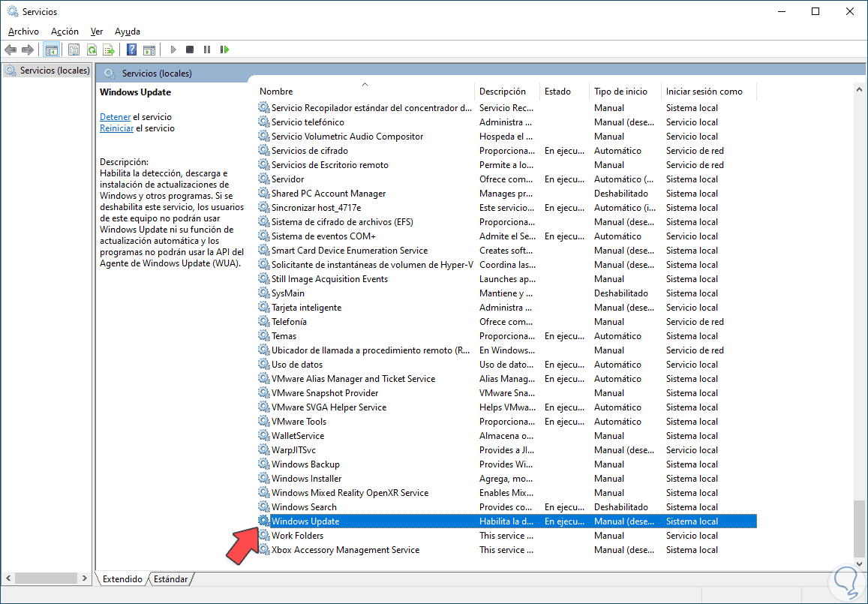
Task: Open the Help toolbar icon
Action: click(131, 50)
